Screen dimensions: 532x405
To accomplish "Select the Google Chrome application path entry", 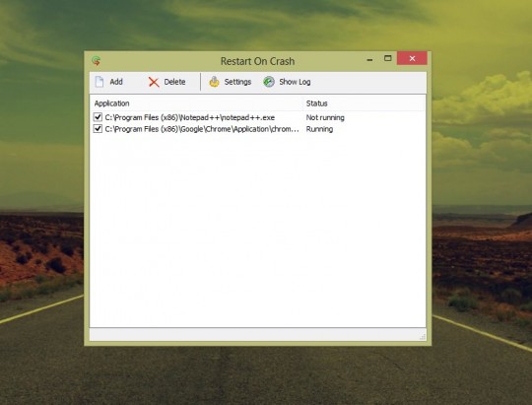I will 202,129.
